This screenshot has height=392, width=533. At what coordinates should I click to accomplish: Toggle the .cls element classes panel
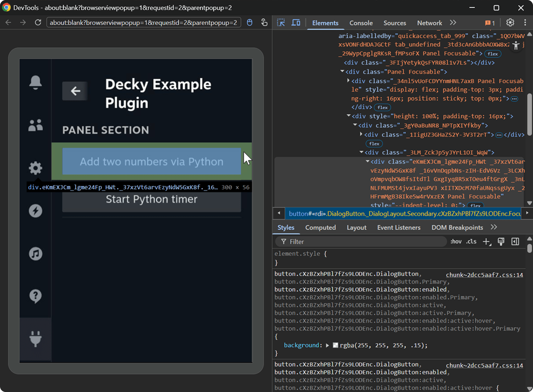click(x=471, y=241)
